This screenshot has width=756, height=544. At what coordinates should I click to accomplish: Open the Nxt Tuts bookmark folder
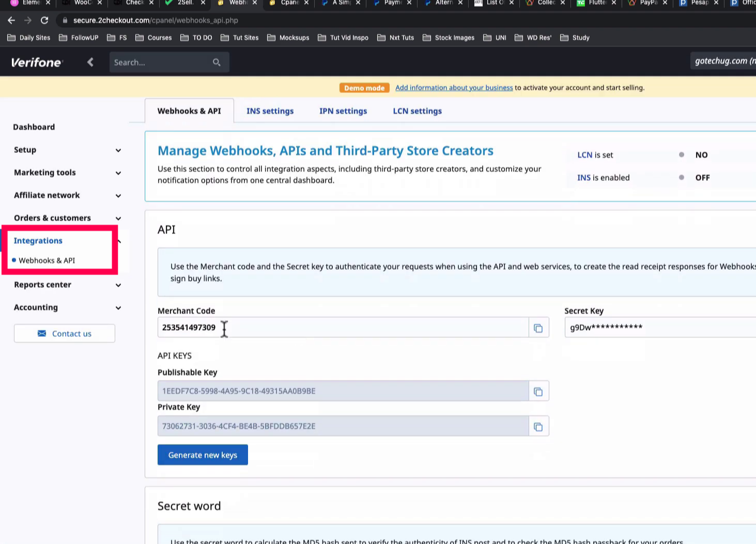396,38
